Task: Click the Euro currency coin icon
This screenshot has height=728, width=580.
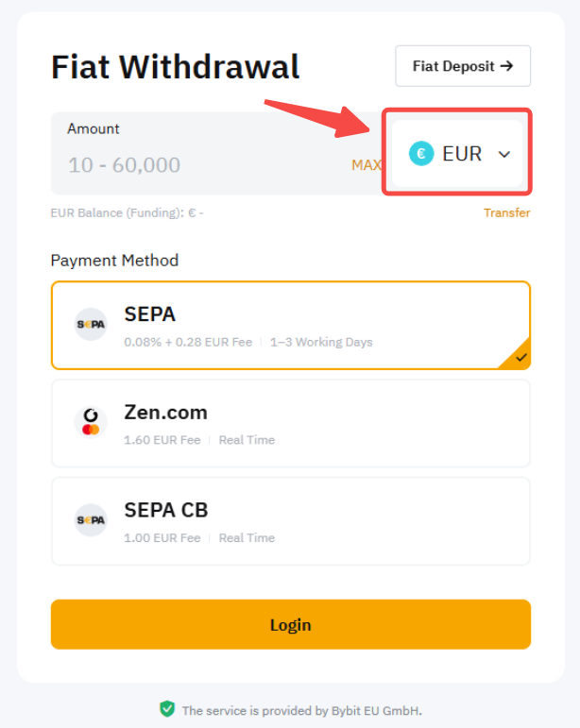Action: [x=421, y=154]
